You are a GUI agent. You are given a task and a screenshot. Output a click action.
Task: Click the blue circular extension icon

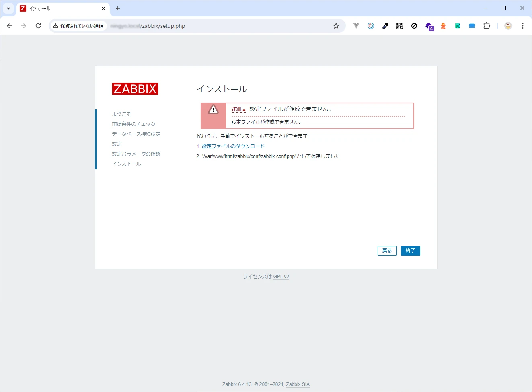coord(371,26)
